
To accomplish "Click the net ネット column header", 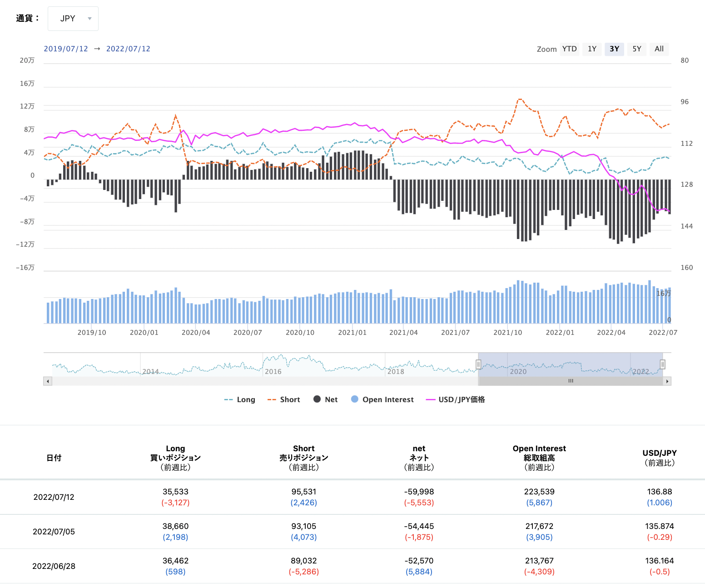I will coord(419,458).
